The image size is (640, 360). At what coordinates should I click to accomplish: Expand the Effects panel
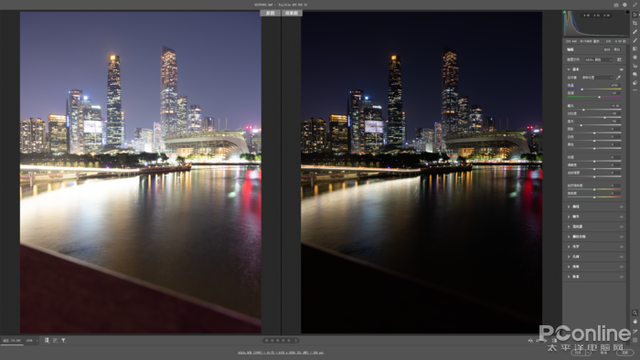pyautogui.click(x=569, y=267)
